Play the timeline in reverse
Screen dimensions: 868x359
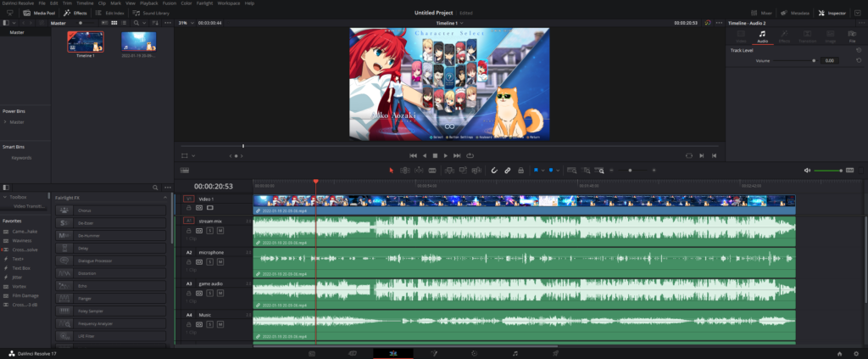point(425,155)
